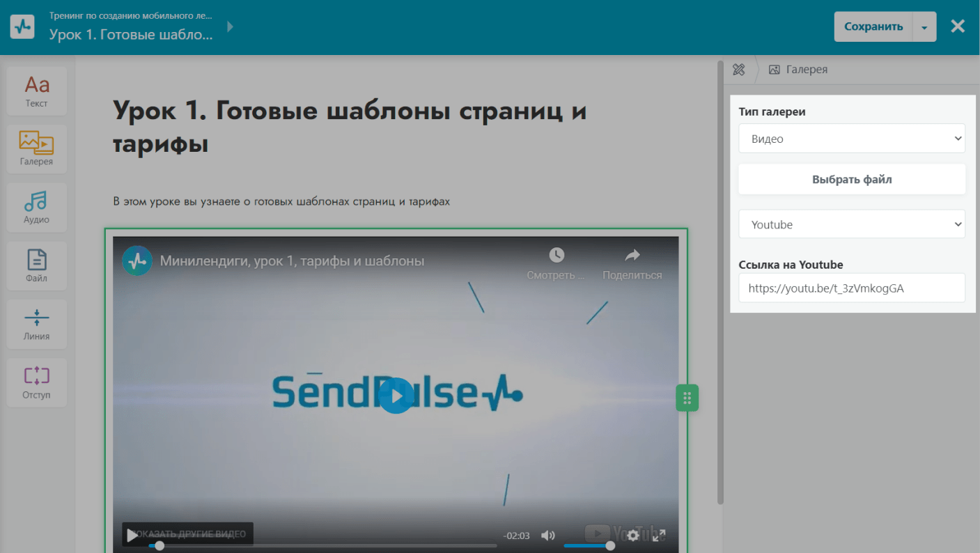Mute the video with the speaker icon
Image resolution: width=980 pixels, height=553 pixels.
(548, 536)
